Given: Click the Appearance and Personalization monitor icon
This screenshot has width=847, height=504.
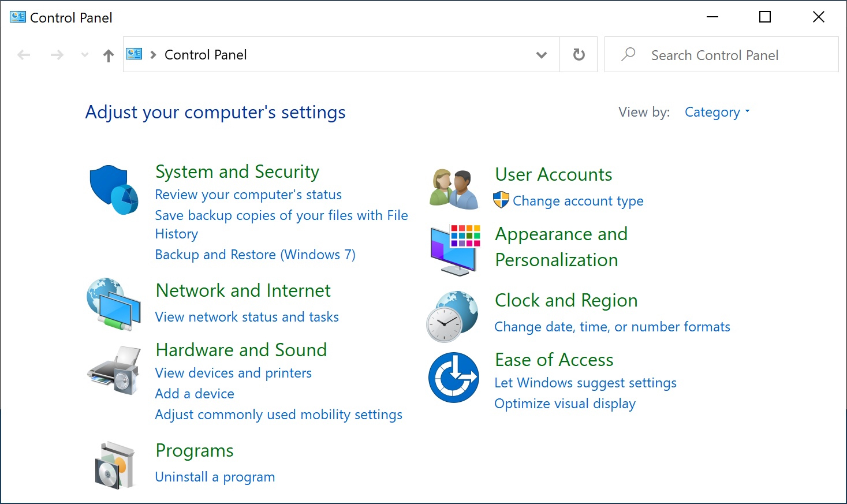Looking at the screenshot, I should (454, 249).
